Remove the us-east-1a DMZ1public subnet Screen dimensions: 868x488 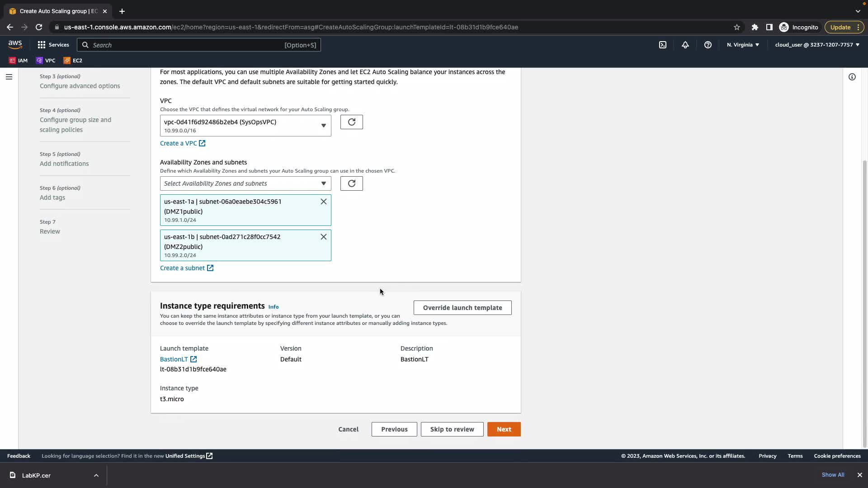(323, 202)
